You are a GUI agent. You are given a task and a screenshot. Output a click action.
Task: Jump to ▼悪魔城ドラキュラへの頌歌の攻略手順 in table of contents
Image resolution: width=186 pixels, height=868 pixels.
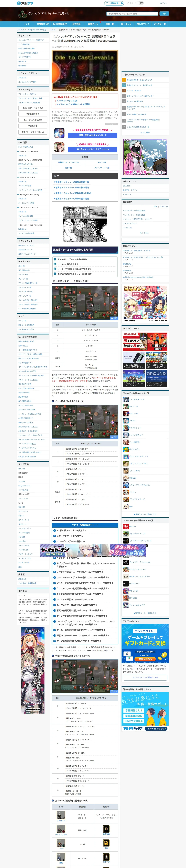pos(71,182)
